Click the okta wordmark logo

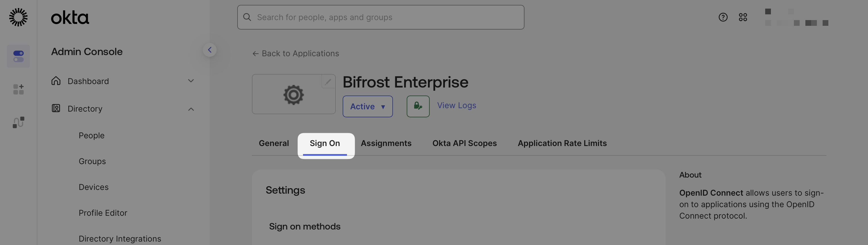point(70,17)
